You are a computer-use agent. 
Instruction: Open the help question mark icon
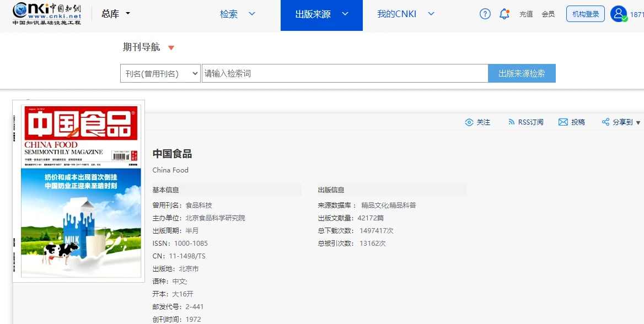[x=485, y=14]
